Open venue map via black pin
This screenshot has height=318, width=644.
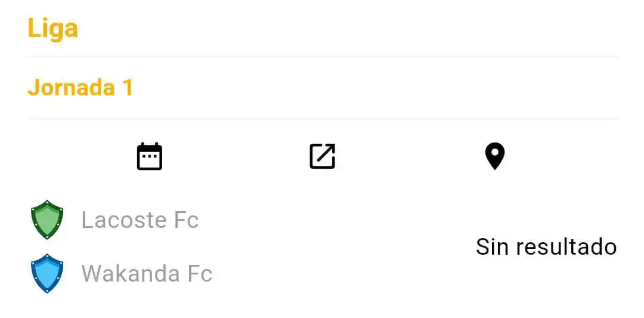[x=495, y=156]
